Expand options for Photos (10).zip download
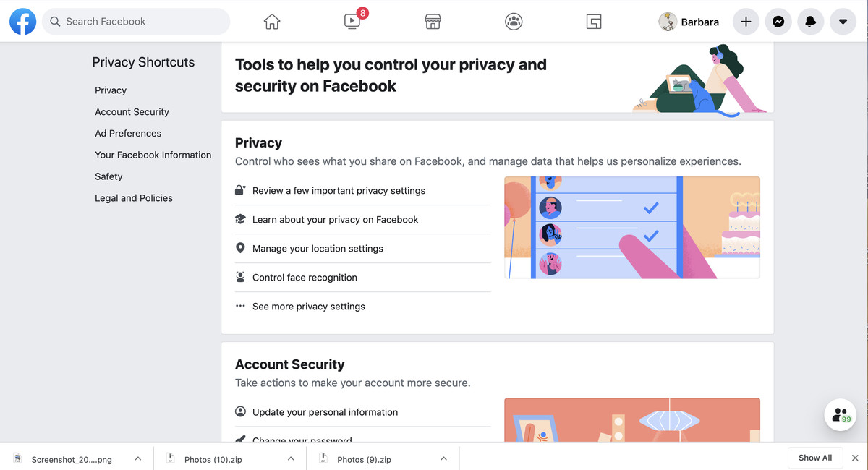The width and height of the screenshot is (868, 470). (291, 458)
